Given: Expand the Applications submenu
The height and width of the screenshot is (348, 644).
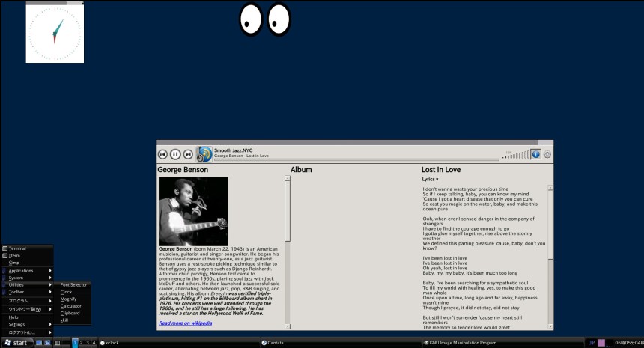Looking at the screenshot, I should tap(21, 270).
